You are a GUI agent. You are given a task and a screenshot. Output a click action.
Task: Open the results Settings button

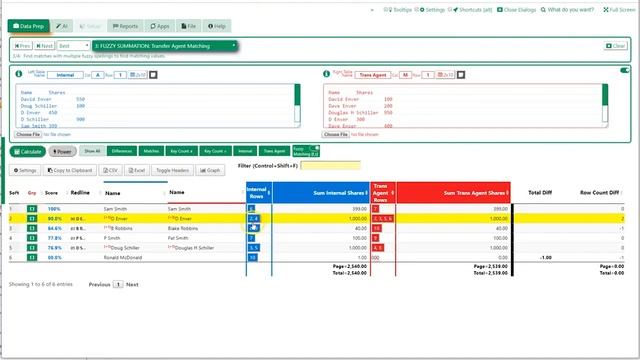pos(25,170)
